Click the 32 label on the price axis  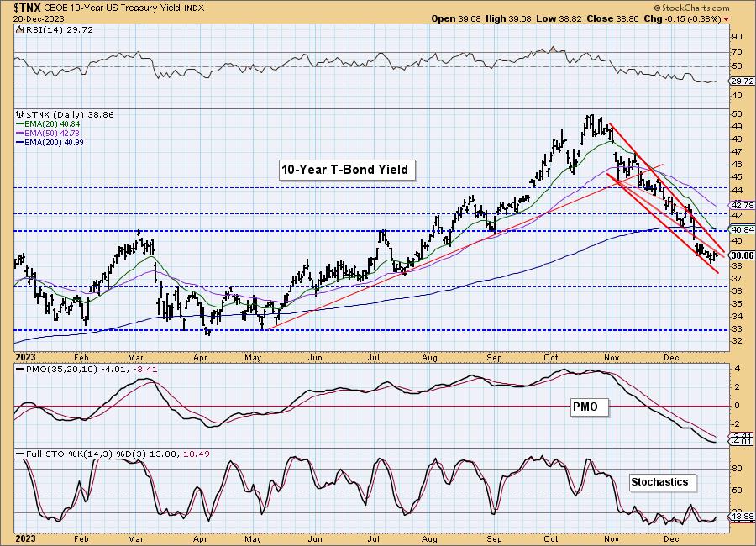(x=737, y=340)
